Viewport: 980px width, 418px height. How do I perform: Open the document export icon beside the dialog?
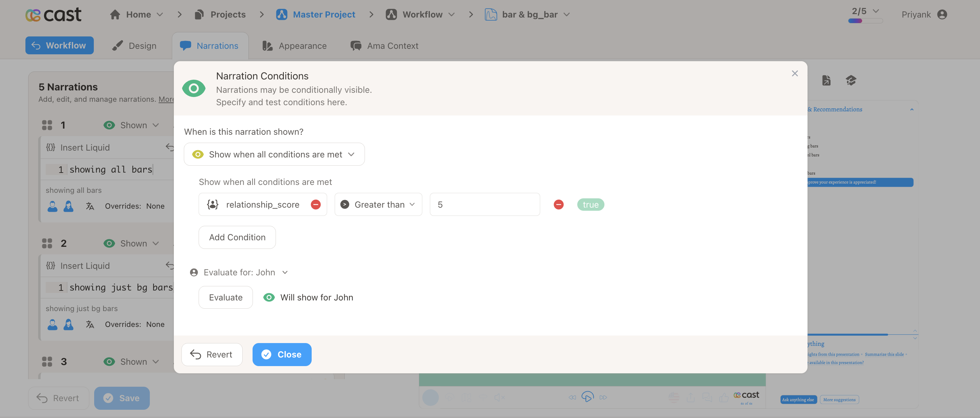coord(826,80)
